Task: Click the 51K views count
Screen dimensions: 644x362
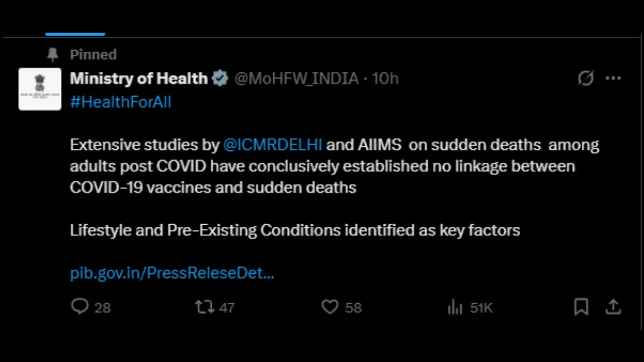Action: (x=481, y=308)
